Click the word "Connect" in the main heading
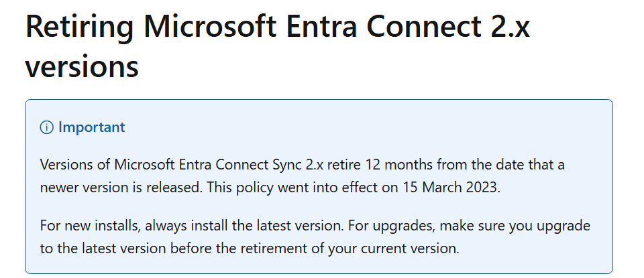This screenshot has height=278, width=644. click(x=423, y=26)
